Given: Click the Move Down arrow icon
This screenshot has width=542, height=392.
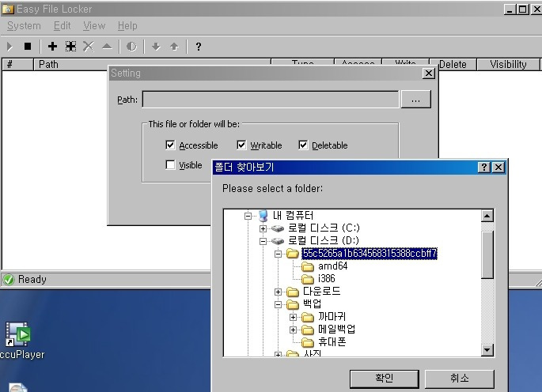Looking at the screenshot, I should 156,47.
